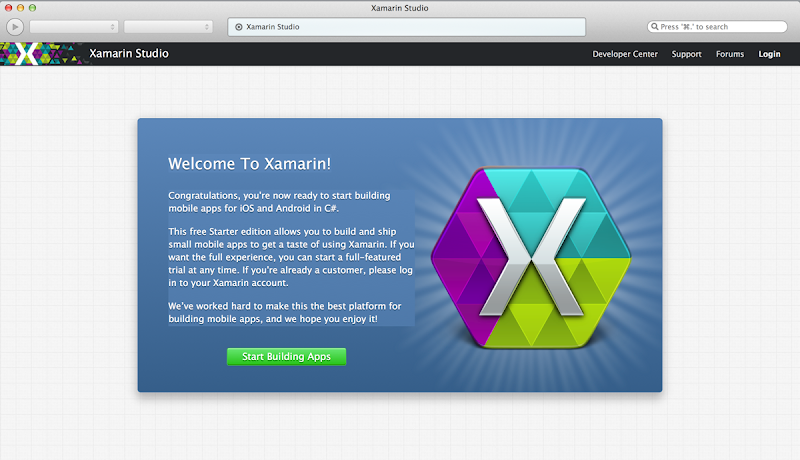Open the Support link
The height and width of the screenshot is (460, 800).
[x=686, y=54]
